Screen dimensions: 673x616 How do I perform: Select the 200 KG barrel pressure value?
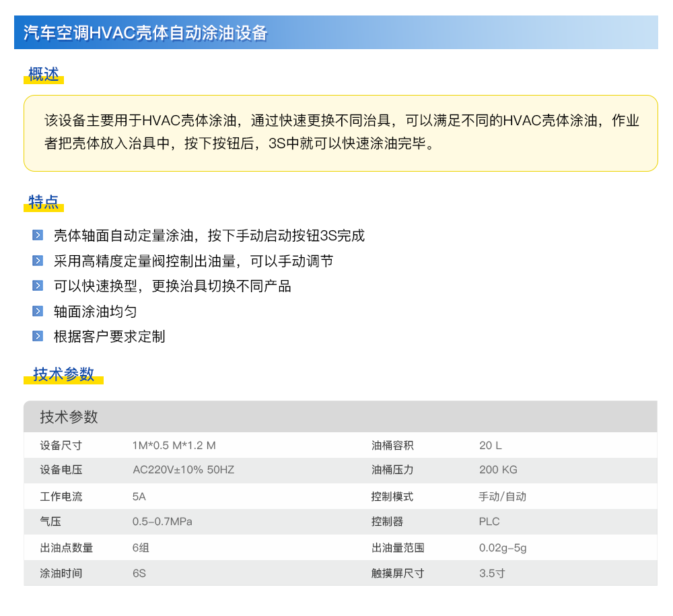tap(498, 470)
